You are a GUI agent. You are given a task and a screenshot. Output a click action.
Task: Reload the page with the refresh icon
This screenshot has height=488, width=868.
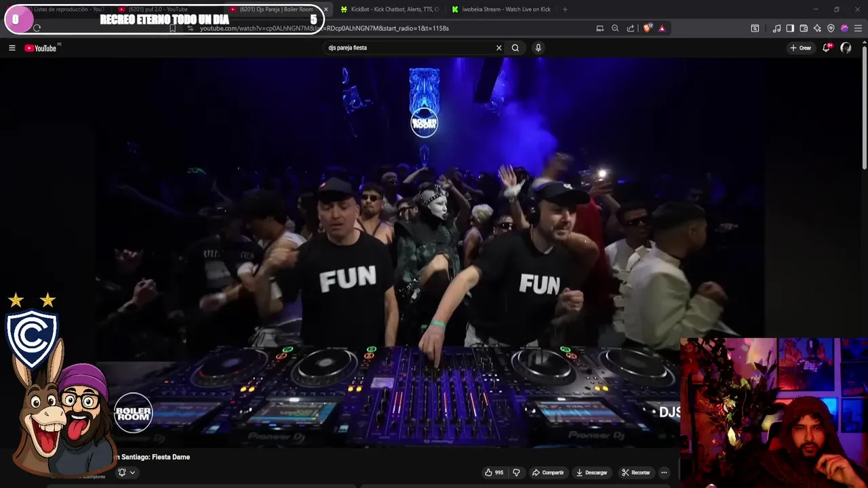37,28
